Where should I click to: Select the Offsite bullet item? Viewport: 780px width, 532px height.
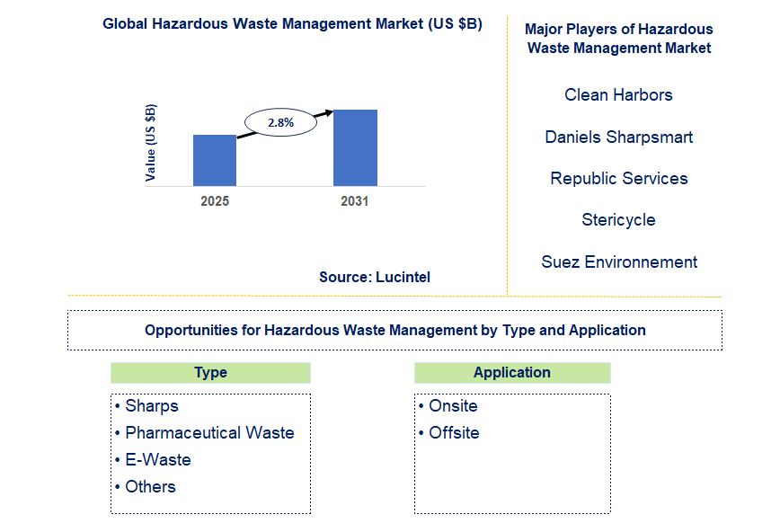click(449, 433)
